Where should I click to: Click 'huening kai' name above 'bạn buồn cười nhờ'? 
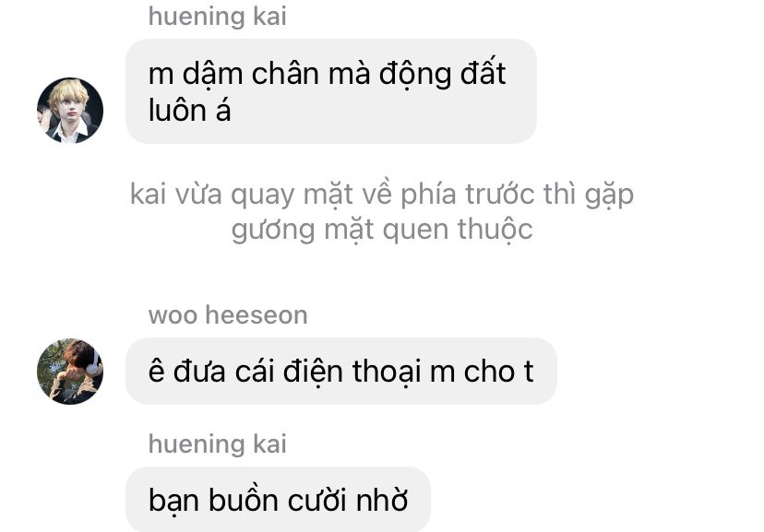pyautogui.click(x=218, y=443)
